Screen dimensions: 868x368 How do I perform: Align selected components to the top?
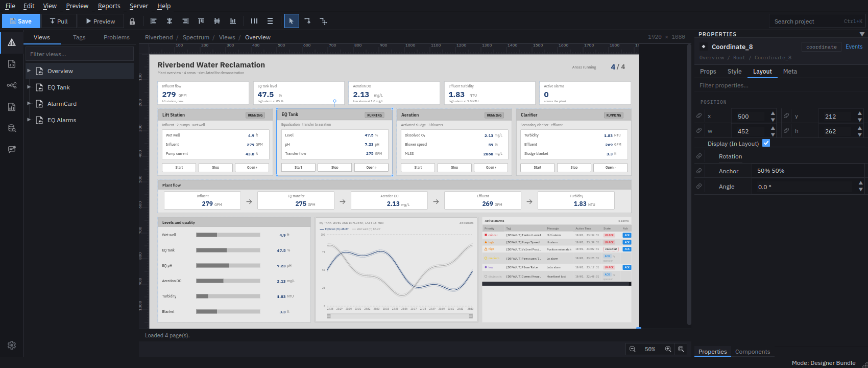(x=201, y=21)
